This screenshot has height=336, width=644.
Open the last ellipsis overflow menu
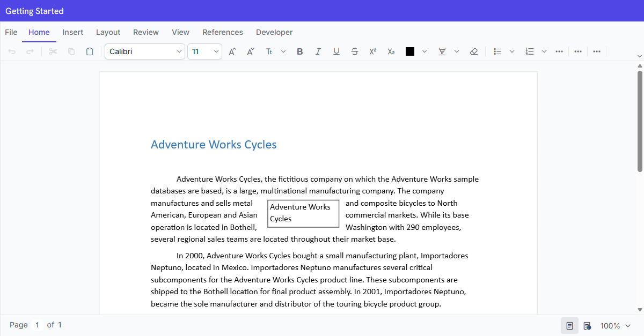(597, 51)
